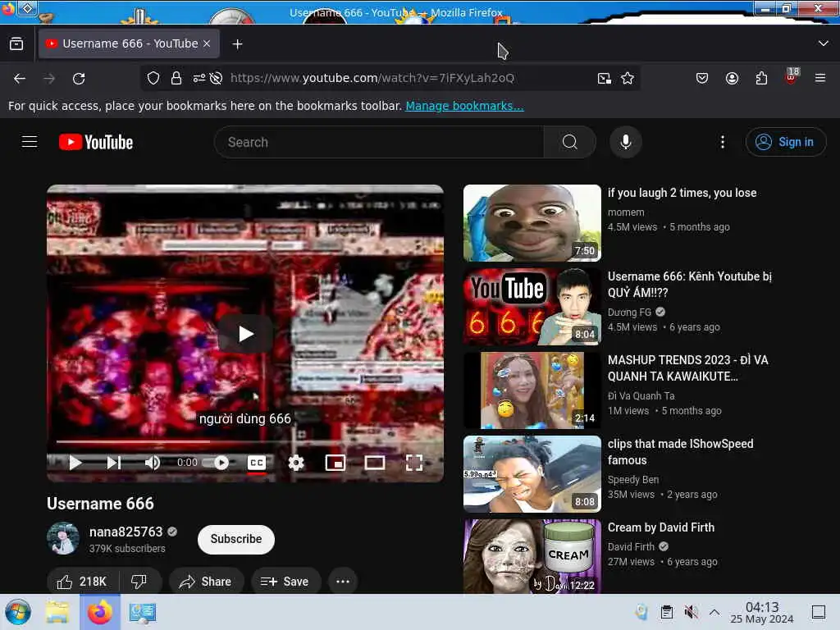
Task: Open YouTube guide hamburger menu
Action: pos(30,142)
